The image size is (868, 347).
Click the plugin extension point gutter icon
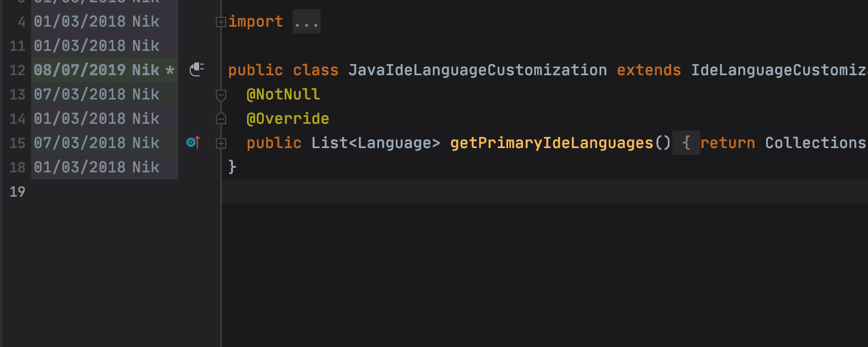coord(197,70)
